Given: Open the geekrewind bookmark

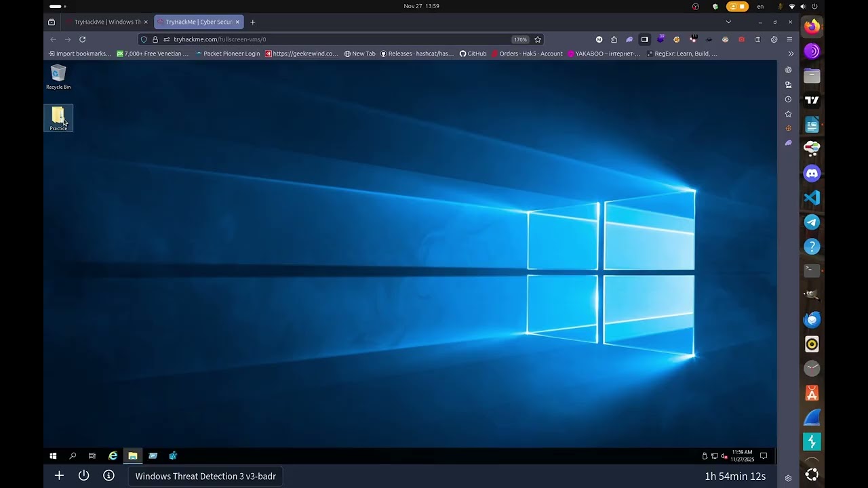Looking at the screenshot, I should [302, 54].
